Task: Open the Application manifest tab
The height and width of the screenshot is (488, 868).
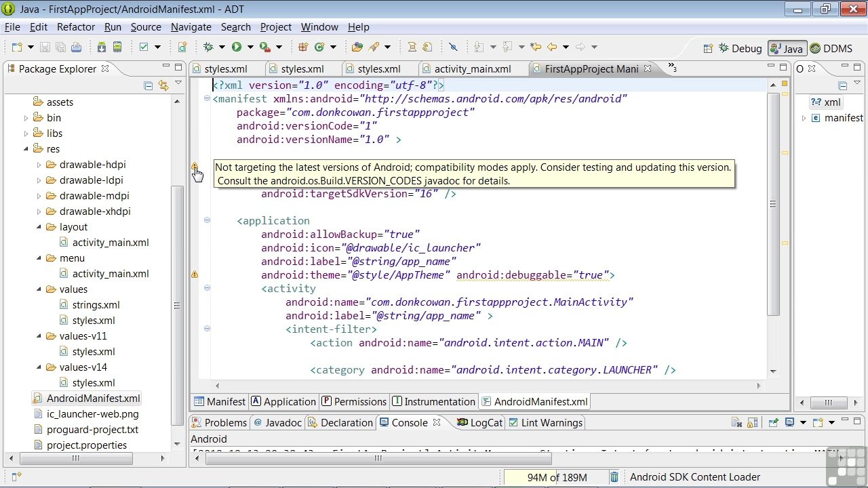Action: 283,402
